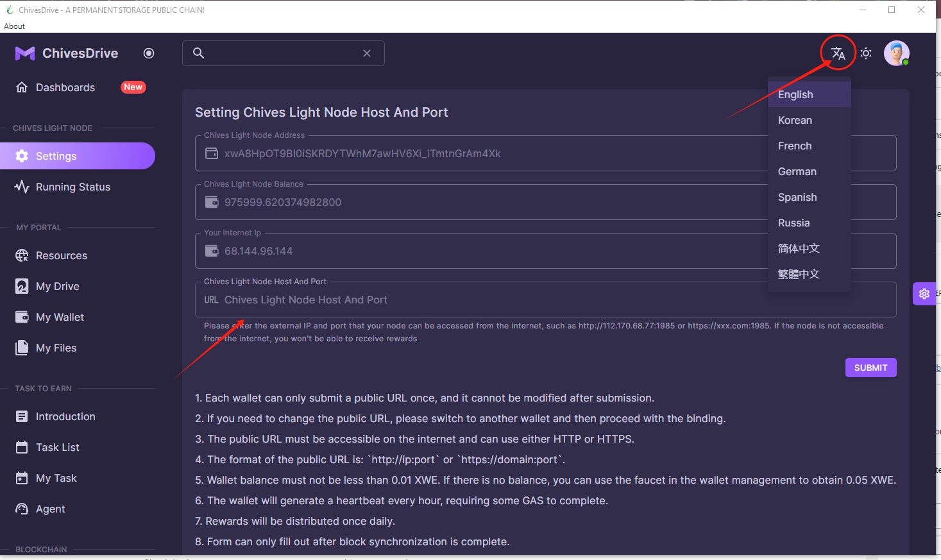Open My Files document icon
The width and height of the screenshot is (941, 560).
coord(22,348)
